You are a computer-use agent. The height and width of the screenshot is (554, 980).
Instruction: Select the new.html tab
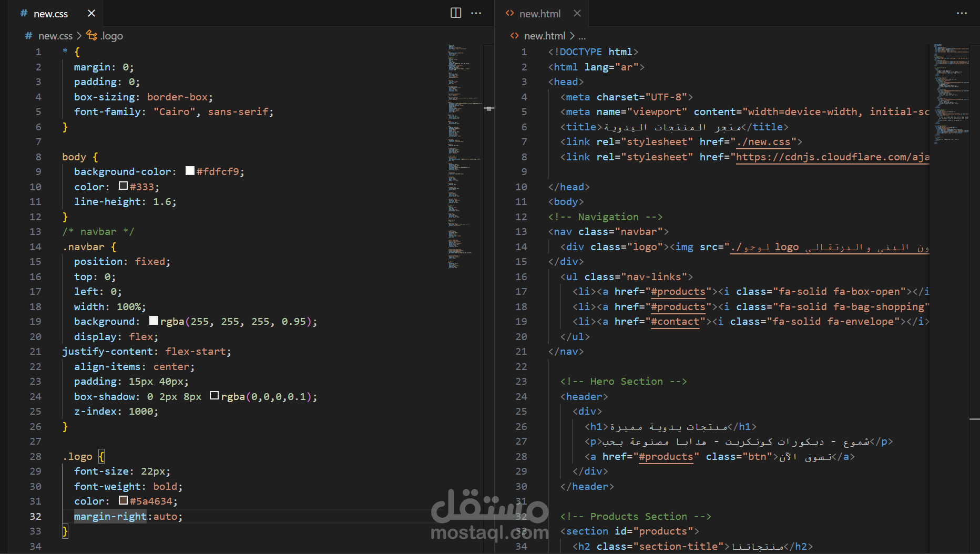click(540, 14)
